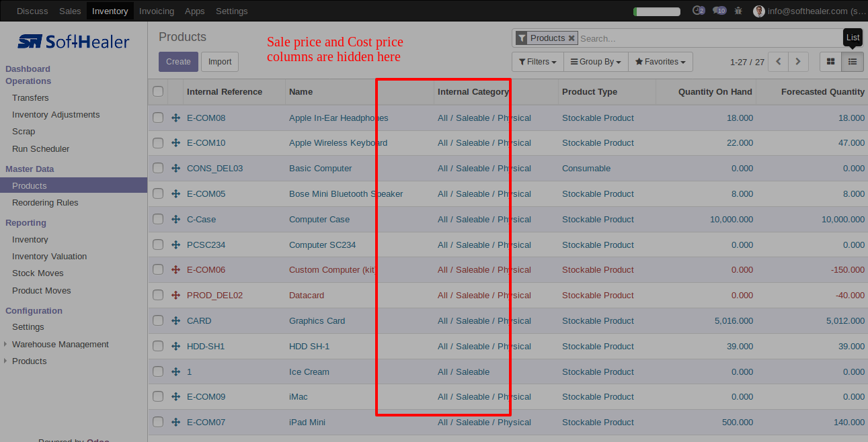Click the drag handle for PROD_DEL02 row

pos(175,296)
